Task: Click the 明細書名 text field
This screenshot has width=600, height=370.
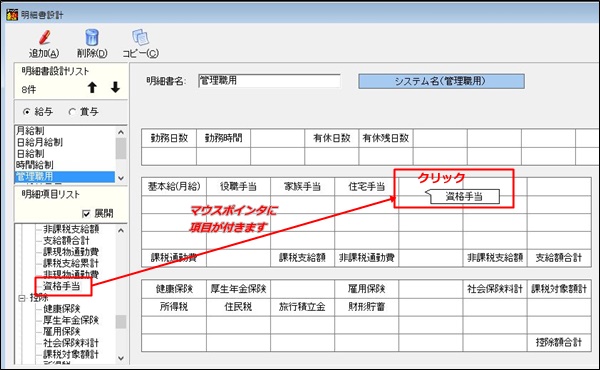Action: (269, 81)
